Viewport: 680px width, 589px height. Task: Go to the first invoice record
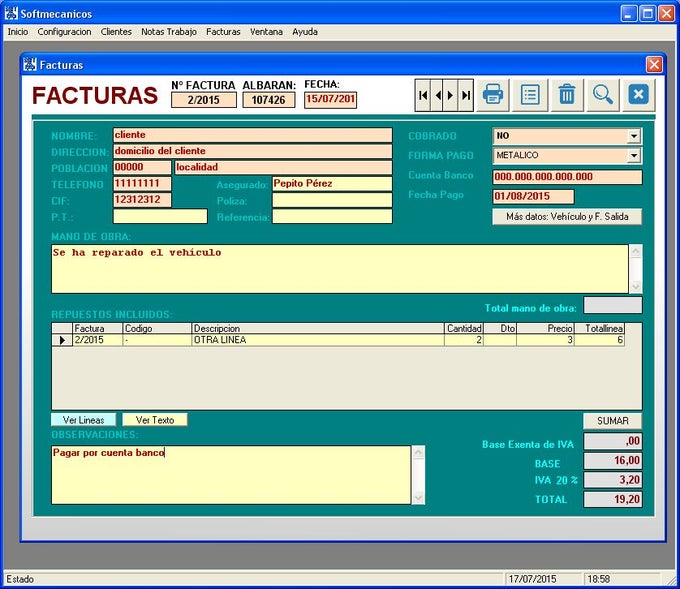pyautogui.click(x=423, y=95)
